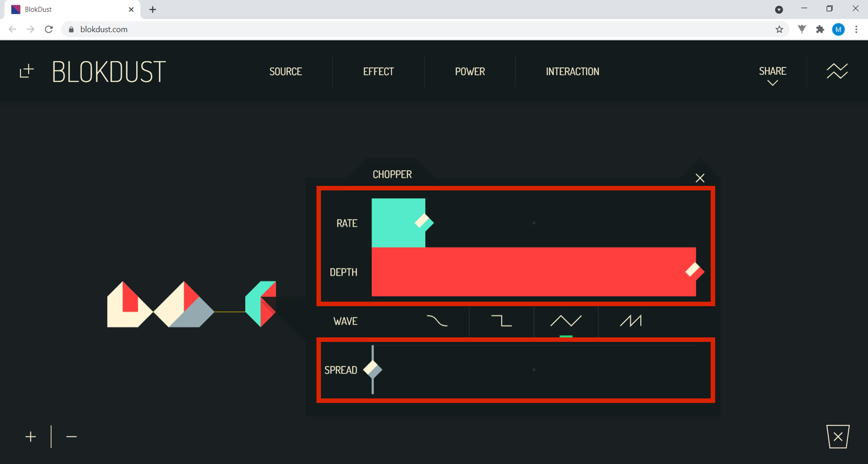Go forward in browser history
The width and height of the screenshot is (868, 464).
pos(30,29)
